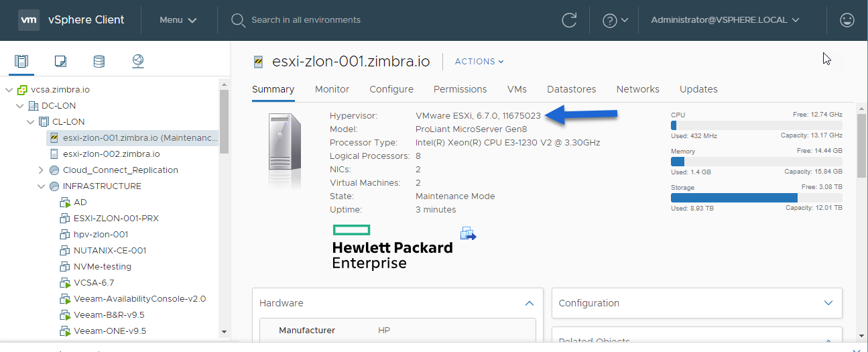
Task: Click the INFRASTRUCTURE resource pool icon
Action: click(x=55, y=186)
